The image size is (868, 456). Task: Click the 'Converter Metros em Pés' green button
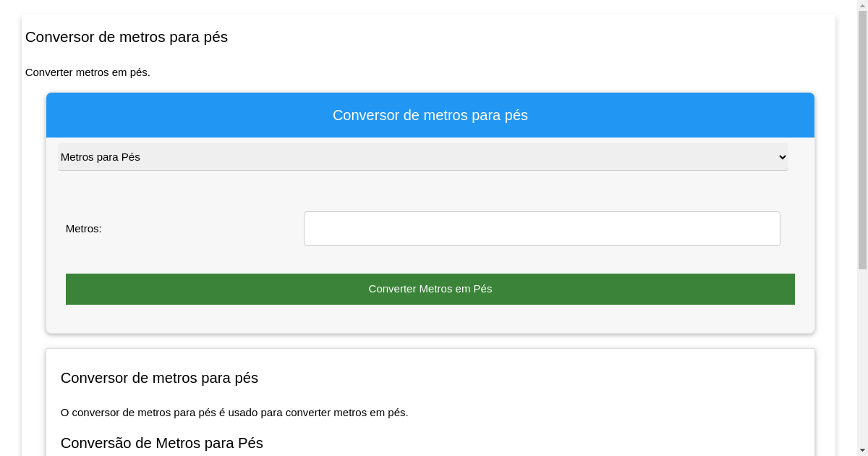pyautogui.click(x=430, y=289)
